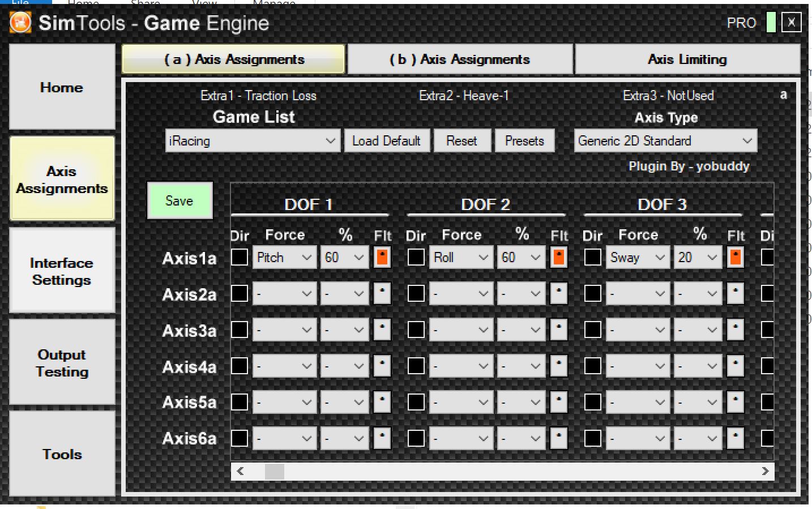Click 'Extra2 - Heave-1' label
Viewport: 812px width, 509px height.
point(464,96)
